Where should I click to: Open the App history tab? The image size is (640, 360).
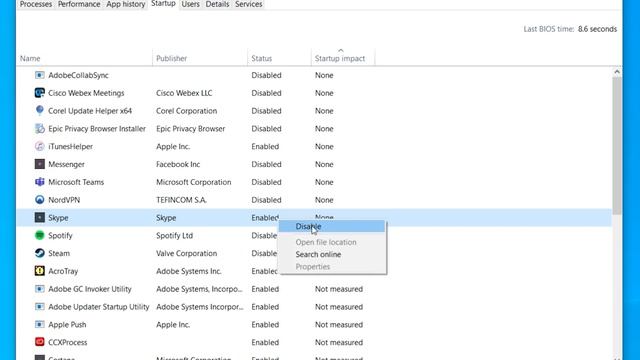click(126, 4)
